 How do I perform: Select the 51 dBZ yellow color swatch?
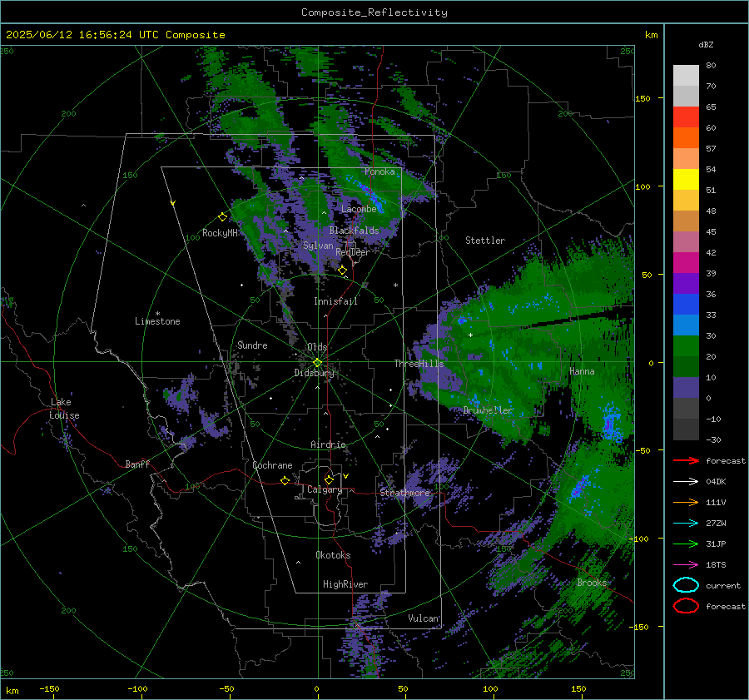coord(686,179)
